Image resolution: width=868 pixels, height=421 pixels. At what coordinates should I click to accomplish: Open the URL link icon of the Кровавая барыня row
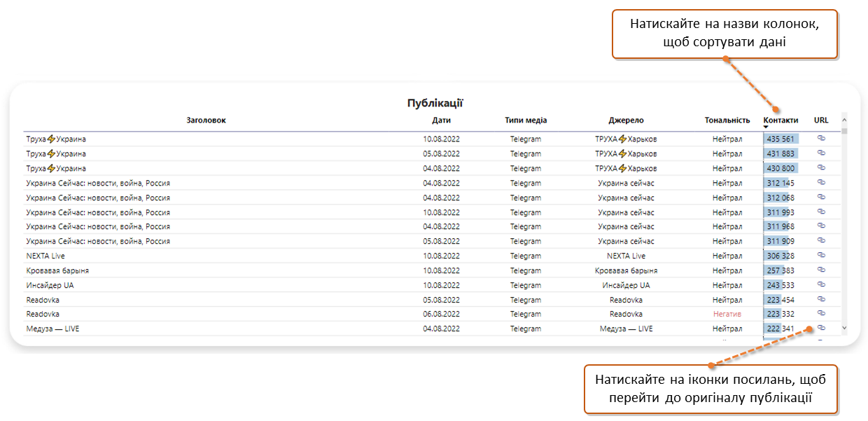[x=821, y=270]
